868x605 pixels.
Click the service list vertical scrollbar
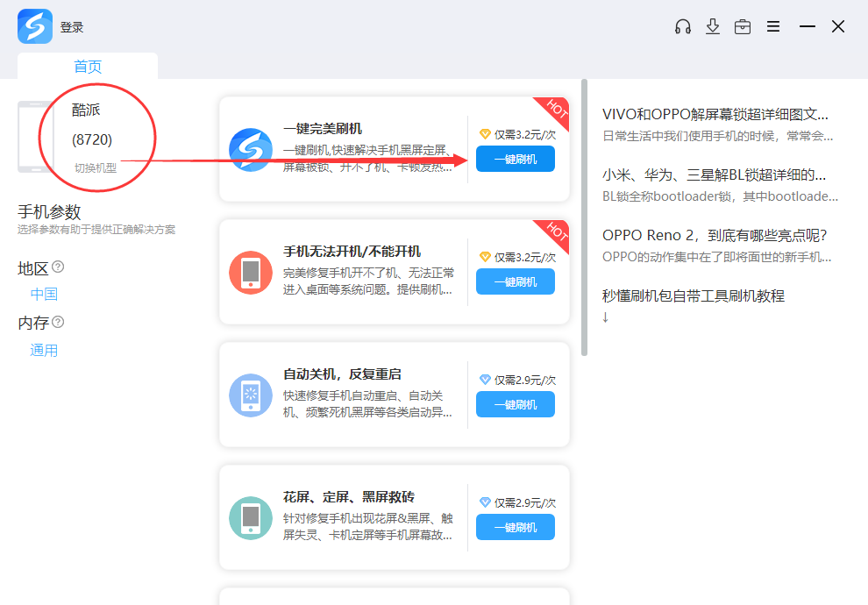pyautogui.click(x=584, y=217)
